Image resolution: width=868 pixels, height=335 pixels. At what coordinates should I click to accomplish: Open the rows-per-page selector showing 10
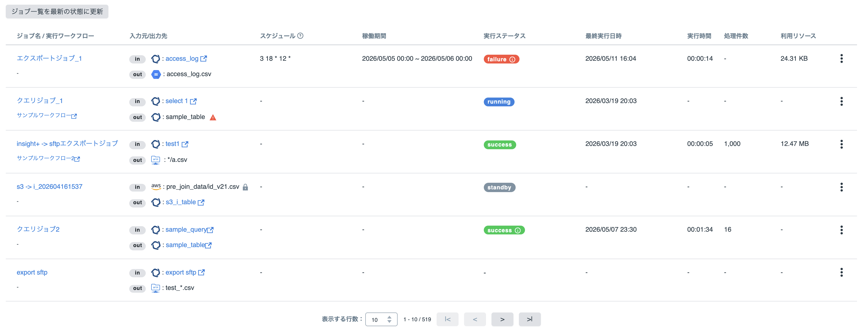[381, 320]
